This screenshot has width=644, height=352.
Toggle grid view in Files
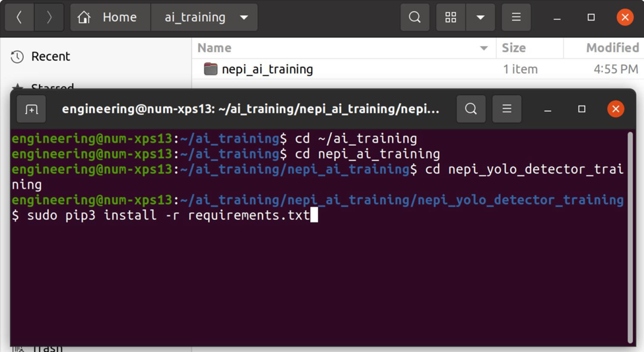tap(451, 18)
